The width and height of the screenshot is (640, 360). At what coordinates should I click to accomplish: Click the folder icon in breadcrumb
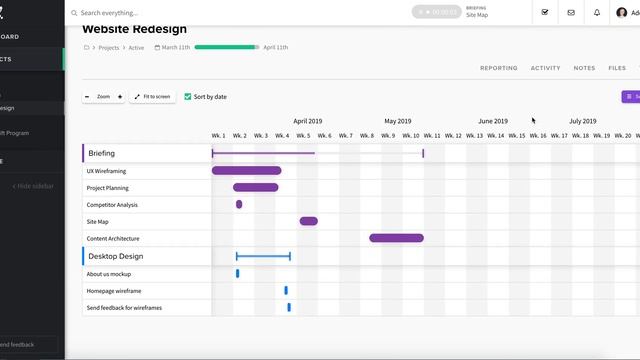pos(87,47)
